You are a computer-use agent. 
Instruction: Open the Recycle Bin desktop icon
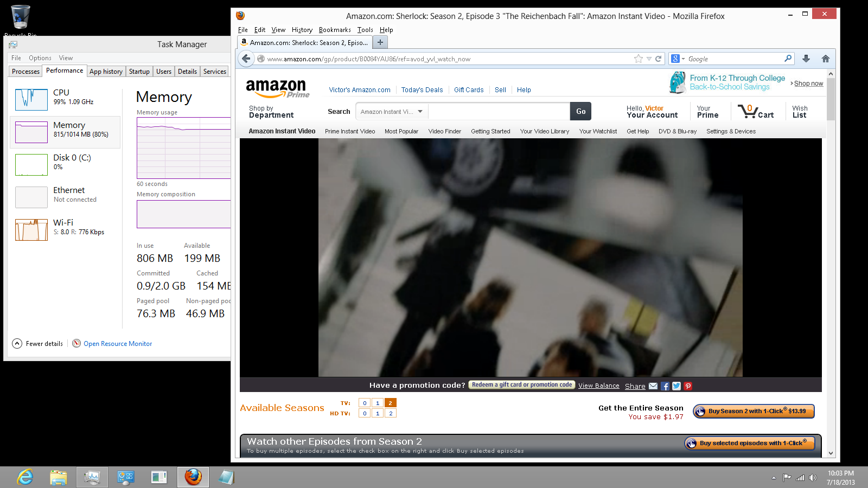coord(20,20)
